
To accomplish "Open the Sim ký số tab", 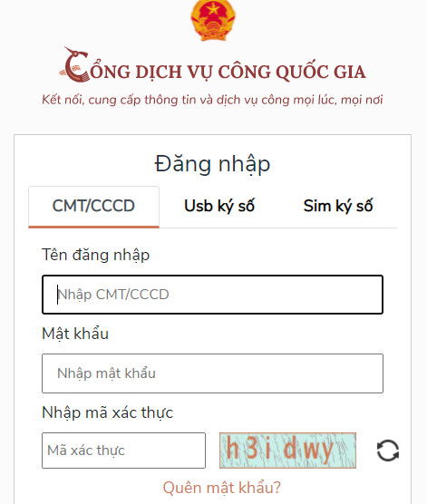I will coord(338,207).
